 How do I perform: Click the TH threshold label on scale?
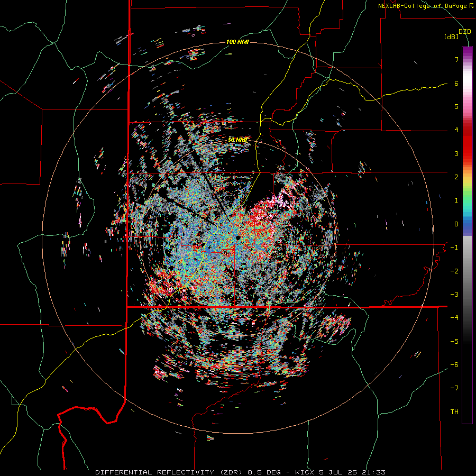point(454,412)
